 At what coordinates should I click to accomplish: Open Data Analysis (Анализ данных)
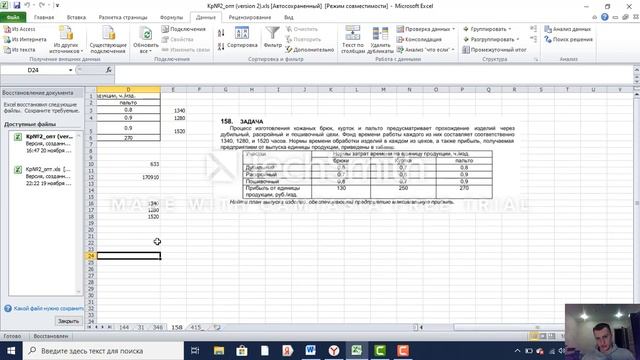[567, 29]
